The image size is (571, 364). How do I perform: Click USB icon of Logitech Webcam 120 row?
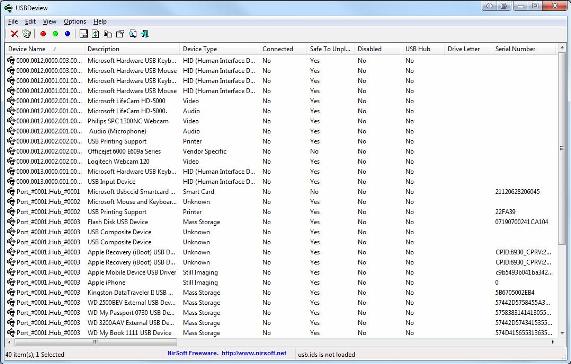click(x=11, y=161)
